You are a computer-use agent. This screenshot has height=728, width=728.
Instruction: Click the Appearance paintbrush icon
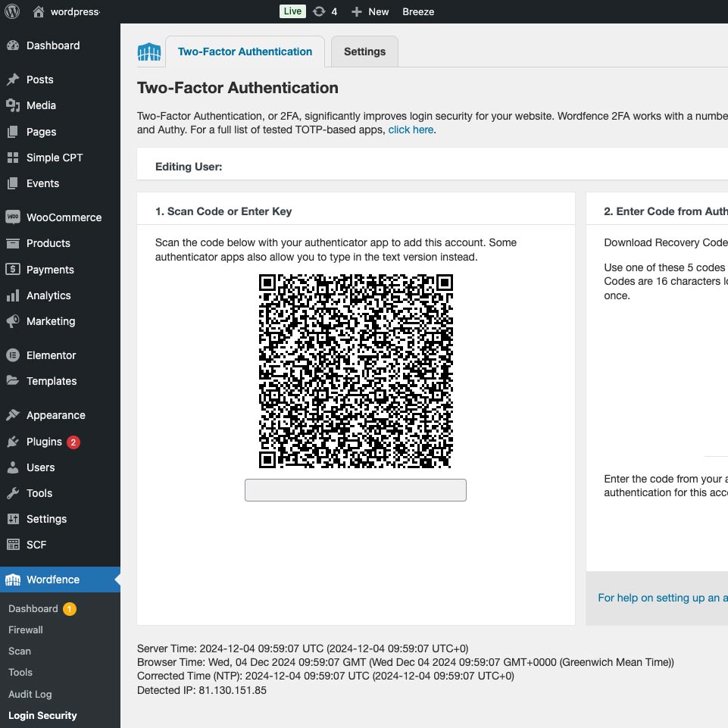[x=13, y=415]
